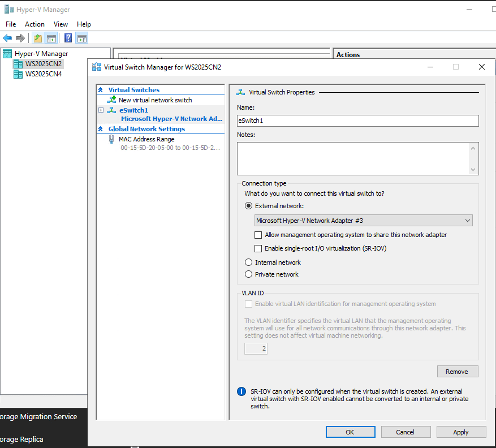Click the Remove button
This screenshot has width=496, height=448.
coord(457,371)
